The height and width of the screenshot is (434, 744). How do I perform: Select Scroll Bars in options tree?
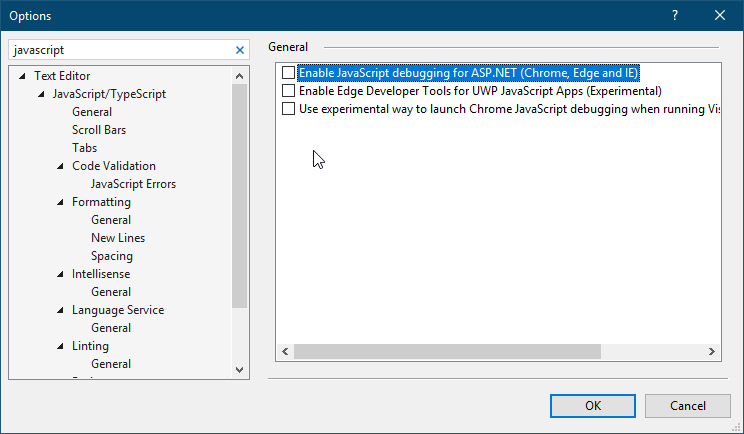(98, 130)
